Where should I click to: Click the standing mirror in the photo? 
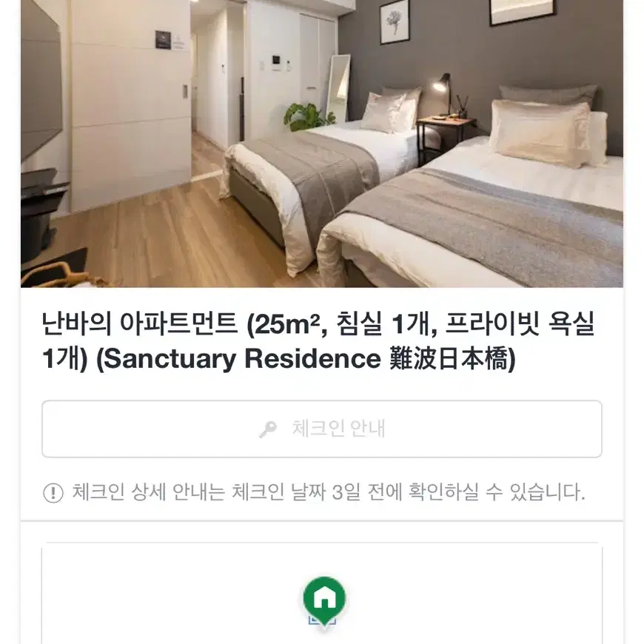point(339,88)
